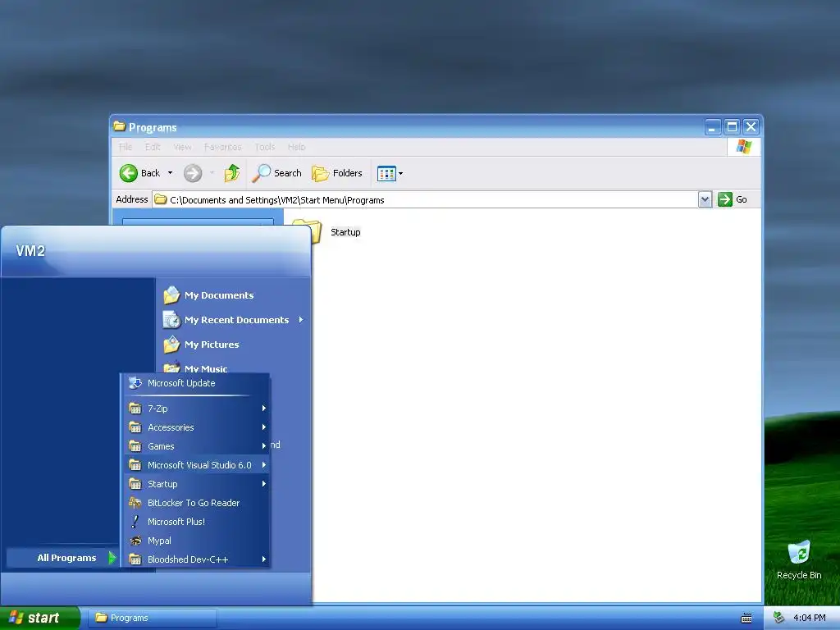
Task: Open the Help menu
Action: pos(296,147)
